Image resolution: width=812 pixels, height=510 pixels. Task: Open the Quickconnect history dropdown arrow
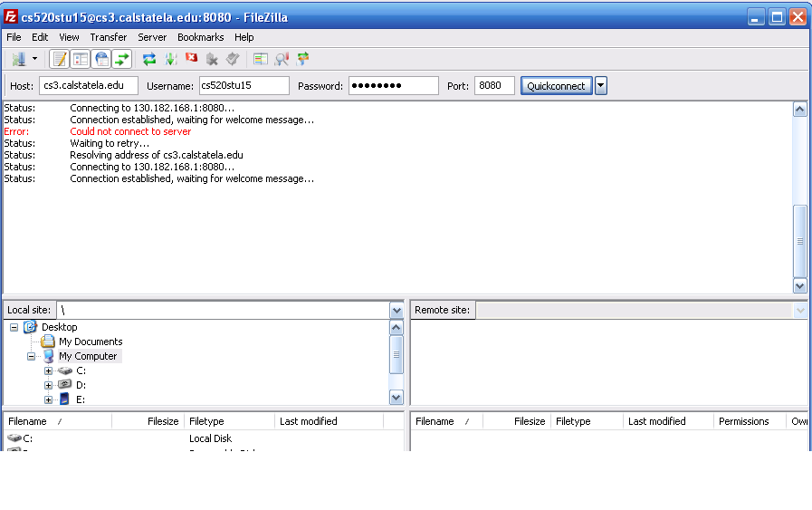coord(600,86)
